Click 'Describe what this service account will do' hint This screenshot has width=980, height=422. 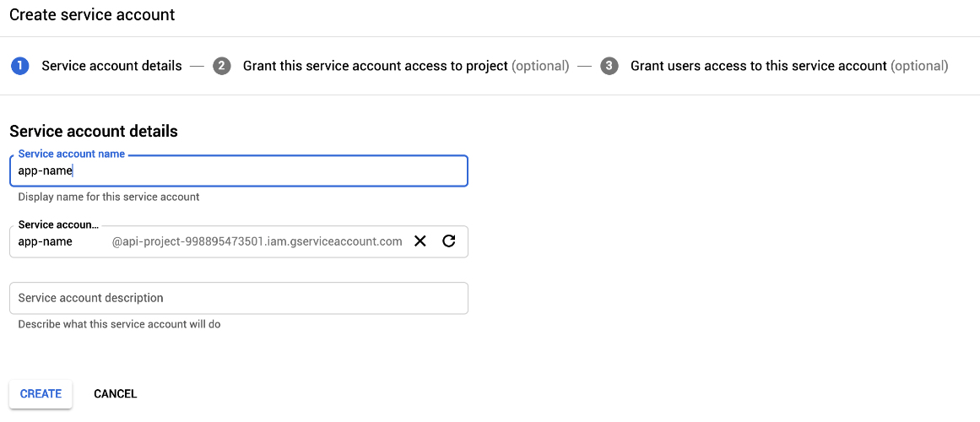[119, 324]
